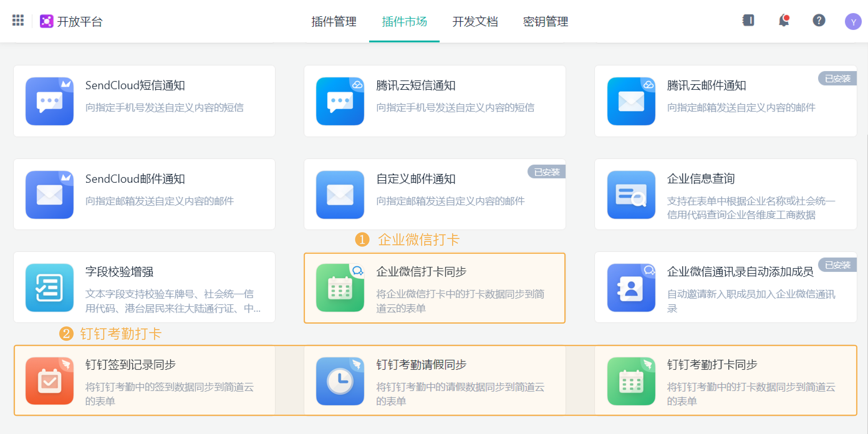This screenshot has width=868, height=434.
Task: Click the dark book icon in header
Action: (748, 21)
